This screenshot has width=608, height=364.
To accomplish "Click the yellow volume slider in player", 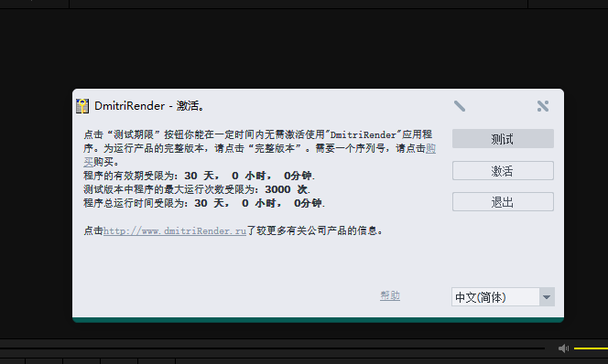I will coord(591,348).
